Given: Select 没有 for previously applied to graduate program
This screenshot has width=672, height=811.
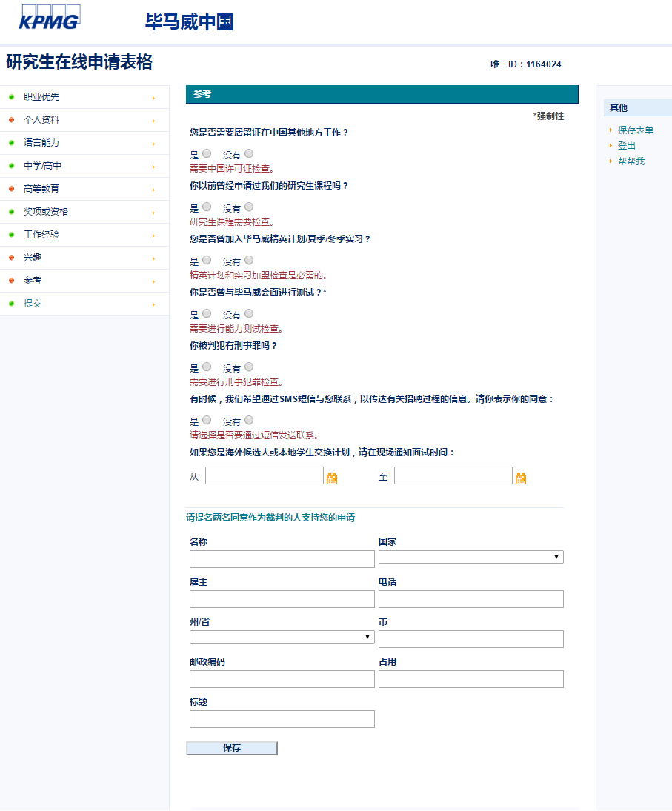Looking at the screenshot, I should click(250, 207).
